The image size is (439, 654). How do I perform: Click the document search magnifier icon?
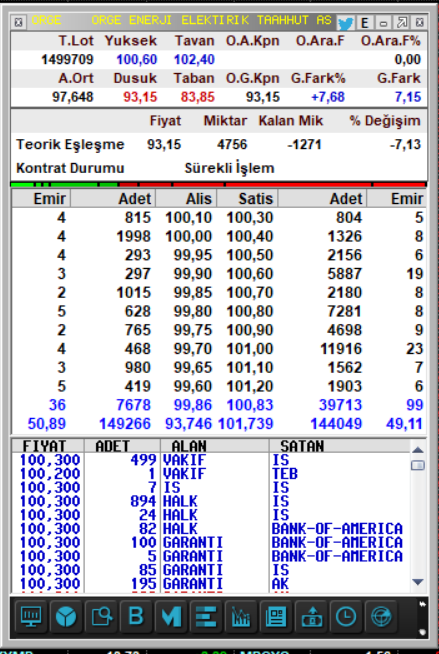[x=101, y=616]
